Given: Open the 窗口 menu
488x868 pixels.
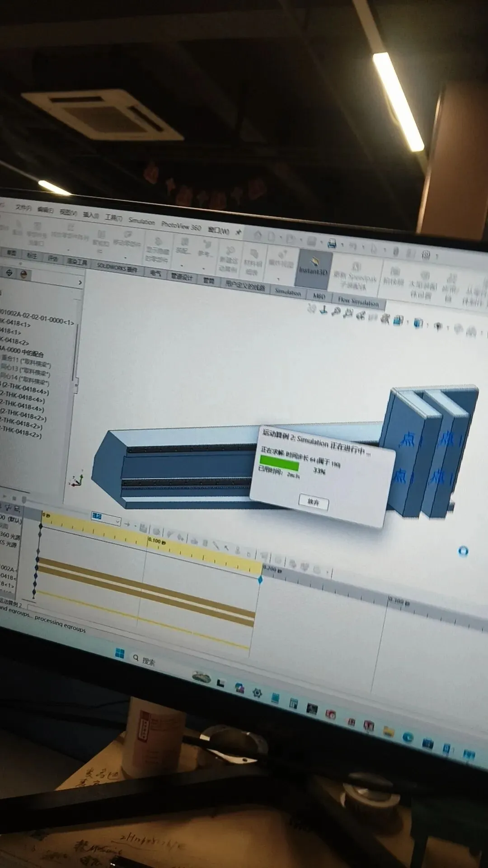Looking at the screenshot, I should 218,230.
